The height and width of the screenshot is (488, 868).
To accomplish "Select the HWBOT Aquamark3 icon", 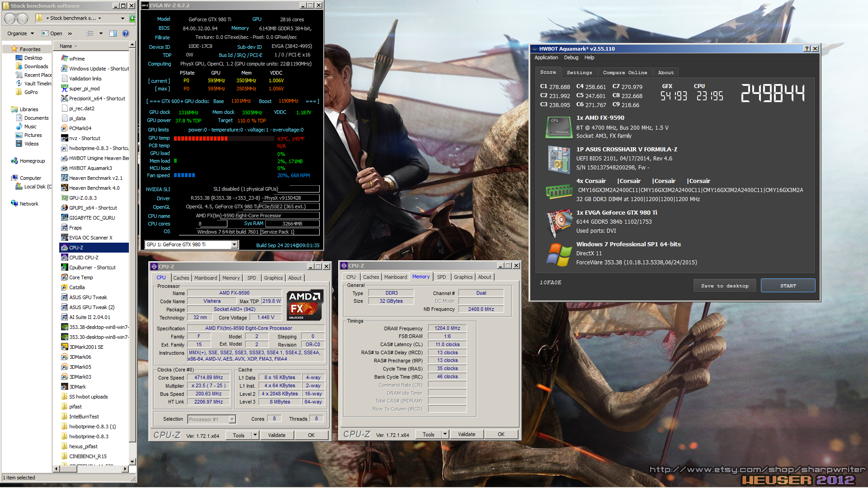I will coord(65,168).
